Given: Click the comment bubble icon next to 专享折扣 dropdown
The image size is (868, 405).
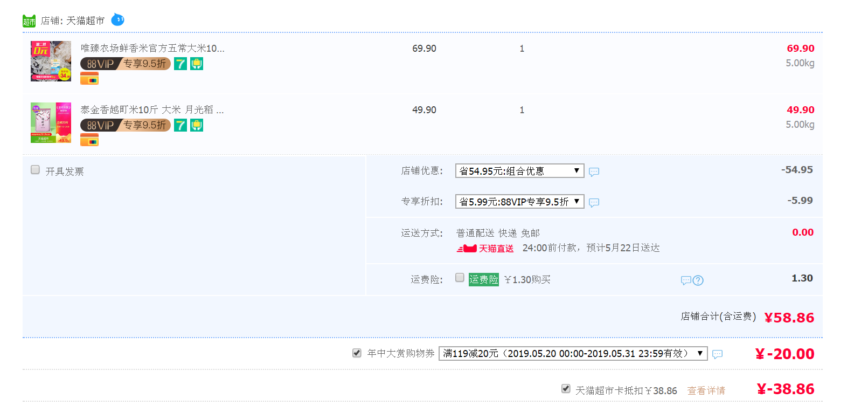Looking at the screenshot, I should coord(594,203).
